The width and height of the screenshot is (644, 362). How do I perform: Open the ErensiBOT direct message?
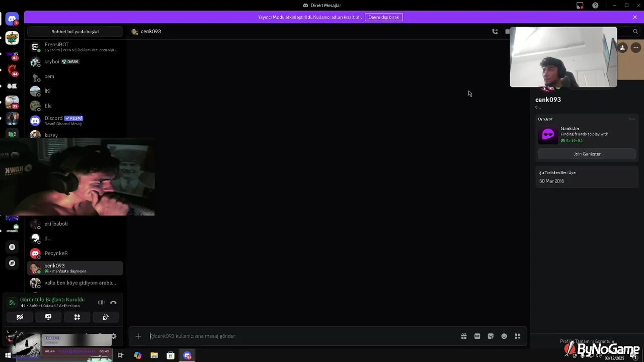tap(75, 47)
